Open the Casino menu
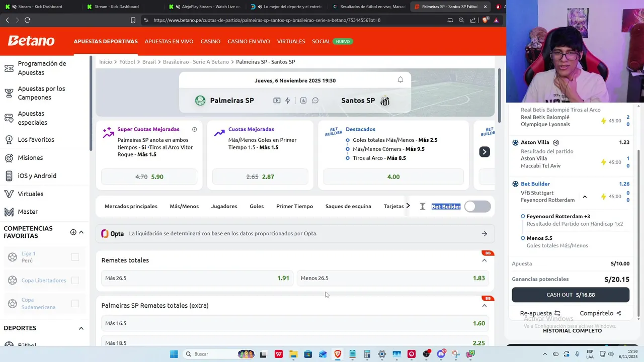 210,41
